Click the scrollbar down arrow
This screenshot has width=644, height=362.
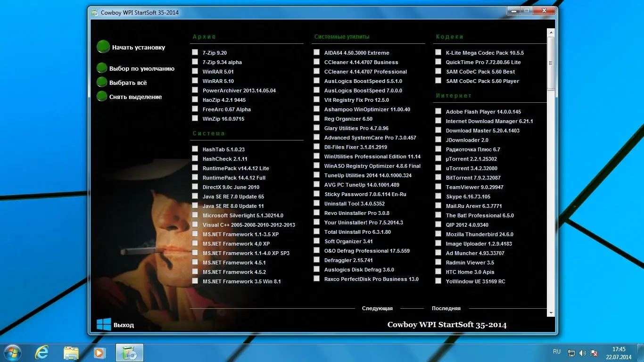click(x=551, y=313)
